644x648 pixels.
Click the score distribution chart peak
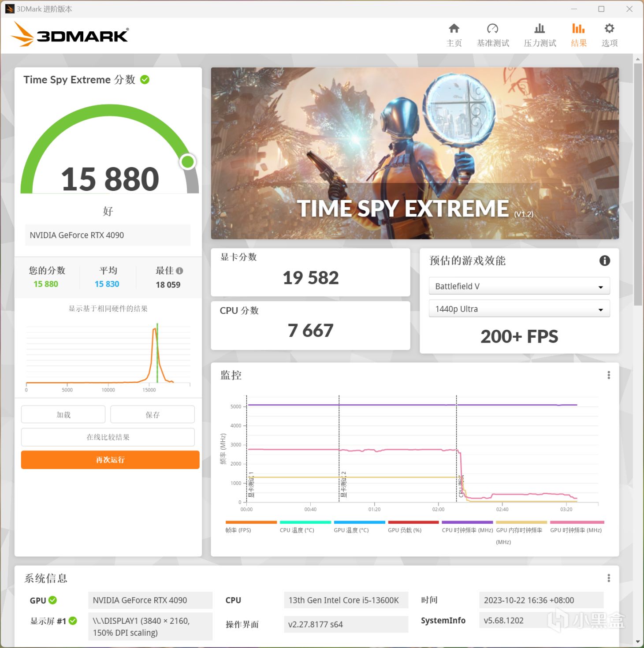155,329
